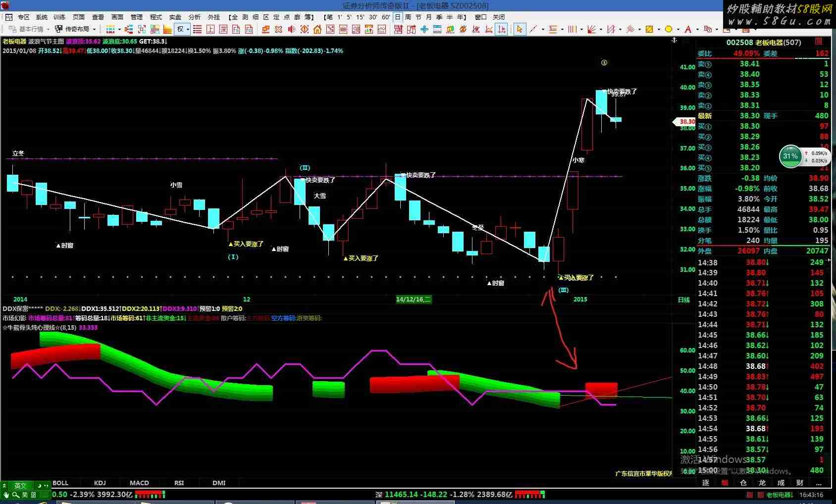Select the 15' minute period
The image size is (836, 504).
point(360,17)
